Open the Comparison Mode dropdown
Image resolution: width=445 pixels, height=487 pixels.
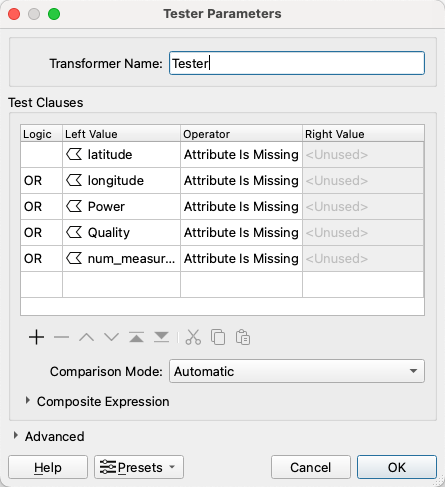click(x=297, y=371)
